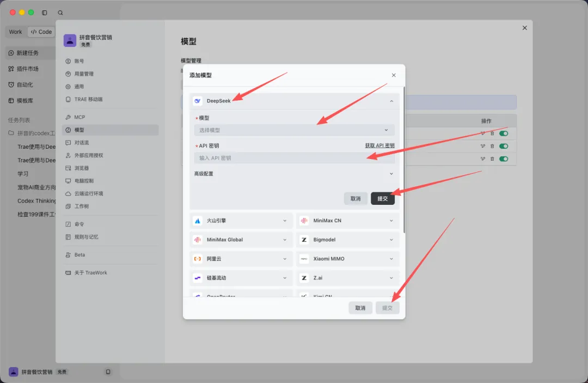Expand the MiniMax Global provider

[x=285, y=240]
